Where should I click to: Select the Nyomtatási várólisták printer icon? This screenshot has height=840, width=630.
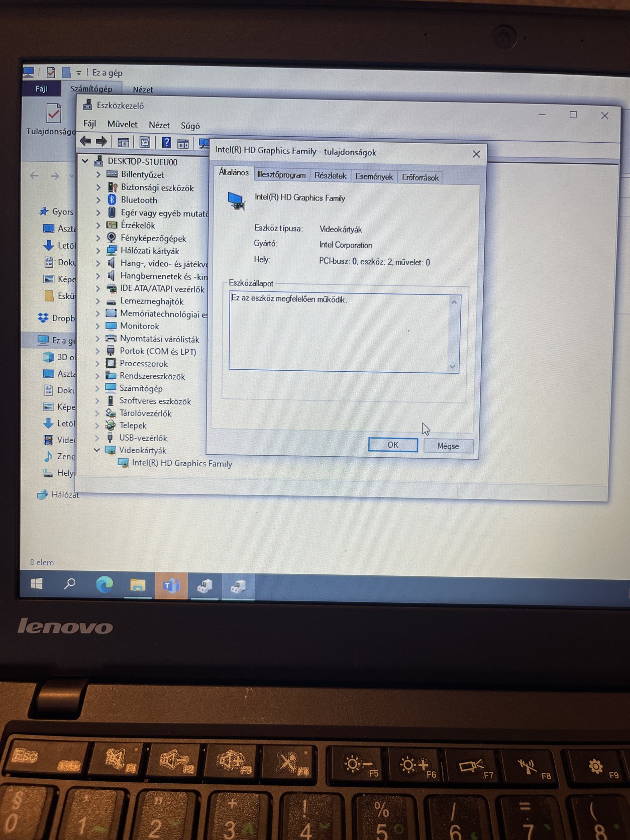click(x=111, y=339)
